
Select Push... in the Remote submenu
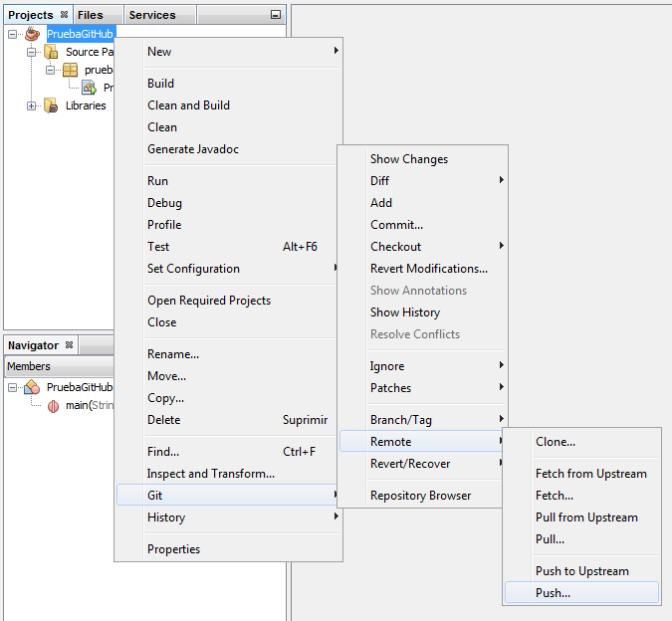(x=553, y=593)
